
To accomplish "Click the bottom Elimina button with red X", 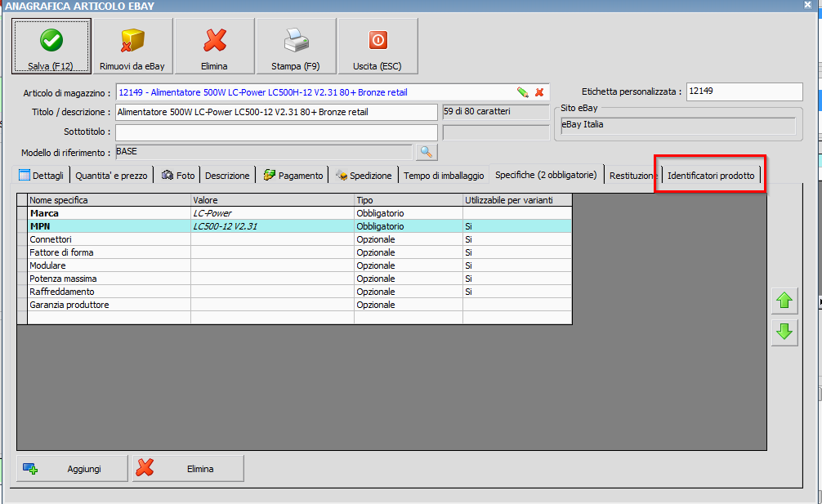I will coord(188,468).
